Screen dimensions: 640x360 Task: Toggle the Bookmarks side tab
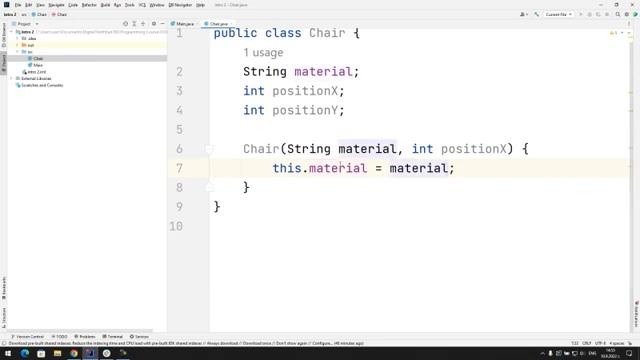(x=4, y=289)
